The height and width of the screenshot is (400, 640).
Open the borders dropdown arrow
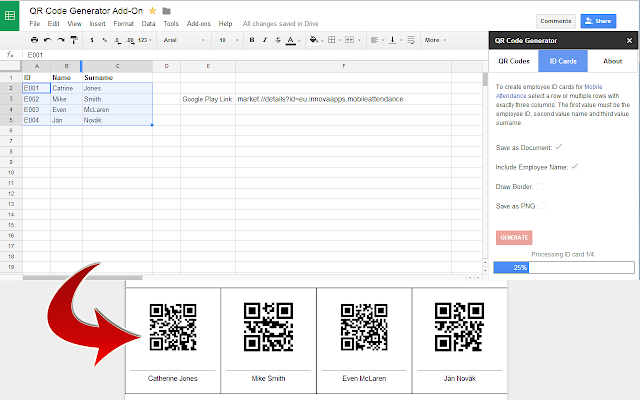340,40
